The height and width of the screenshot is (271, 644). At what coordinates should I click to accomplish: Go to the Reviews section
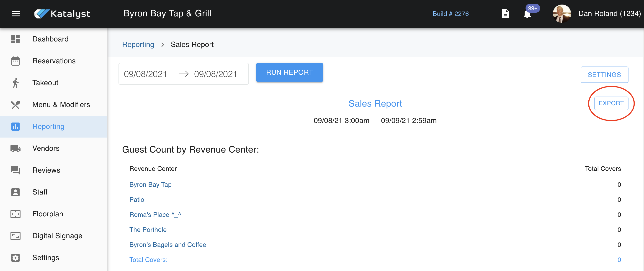46,170
